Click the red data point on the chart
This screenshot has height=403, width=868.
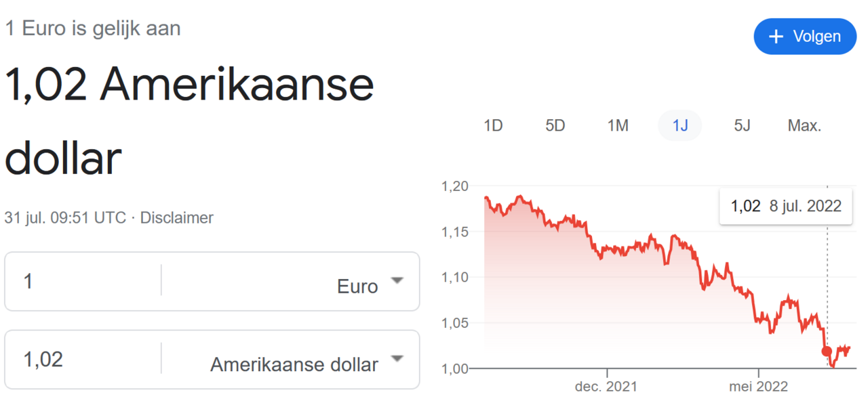827,351
